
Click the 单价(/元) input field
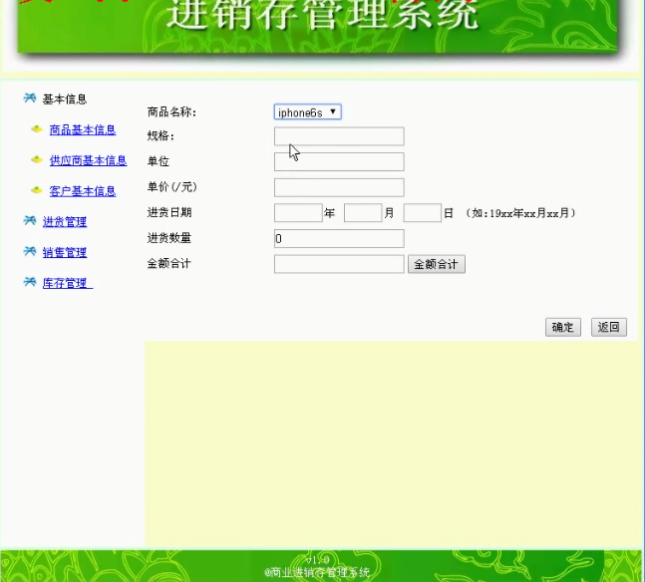pos(339,187)
